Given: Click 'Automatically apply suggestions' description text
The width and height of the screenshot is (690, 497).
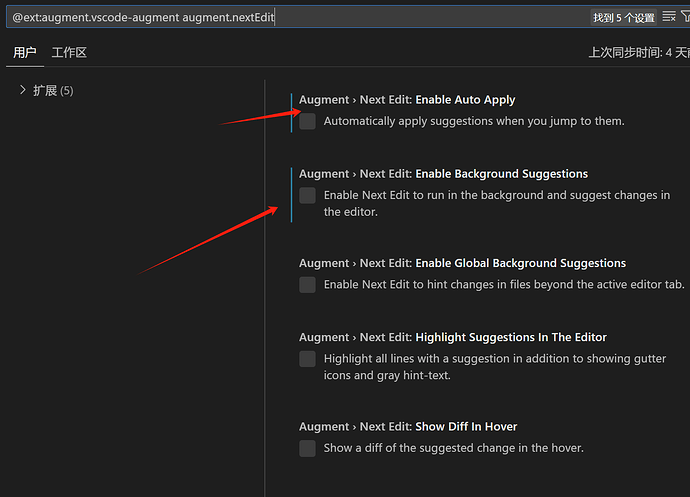Looking at the screenshot, I should (474, 121).
